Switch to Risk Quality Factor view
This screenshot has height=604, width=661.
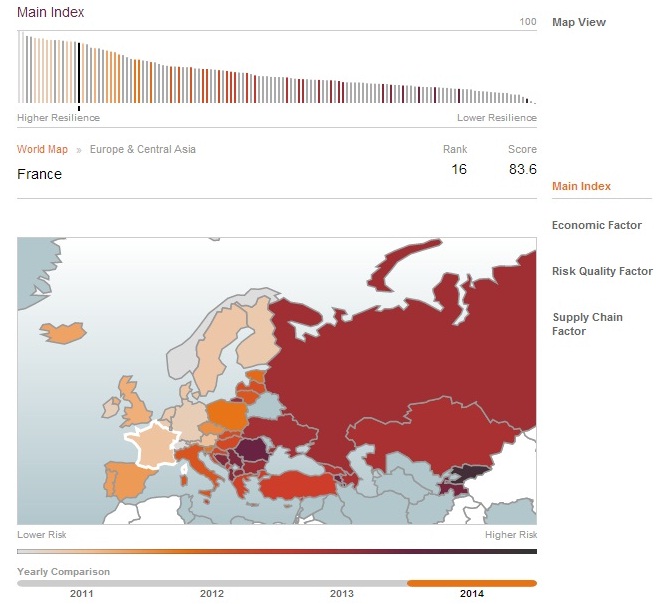tap(602, 271)
